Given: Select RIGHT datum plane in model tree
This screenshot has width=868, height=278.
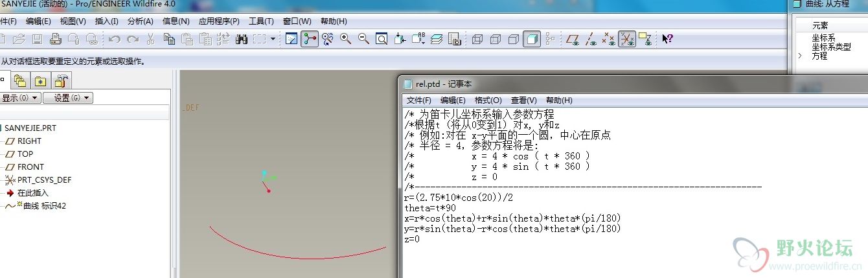Looking at the screenshot, I should (x=29, y=141).
